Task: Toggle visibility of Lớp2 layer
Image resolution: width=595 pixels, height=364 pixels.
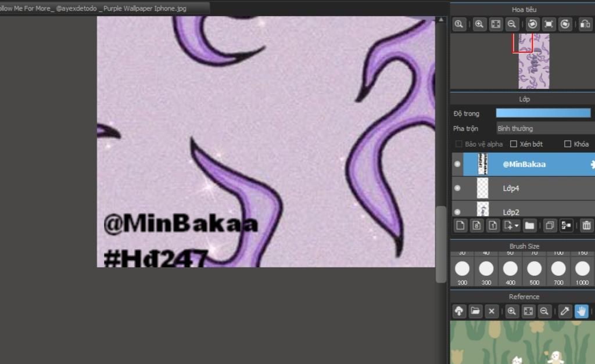Action: coord(457,212)
